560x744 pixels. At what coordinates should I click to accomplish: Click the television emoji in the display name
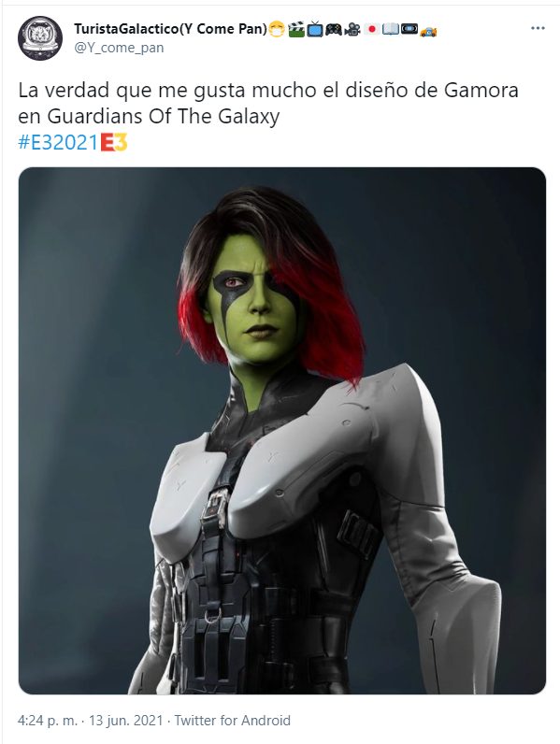315,30
